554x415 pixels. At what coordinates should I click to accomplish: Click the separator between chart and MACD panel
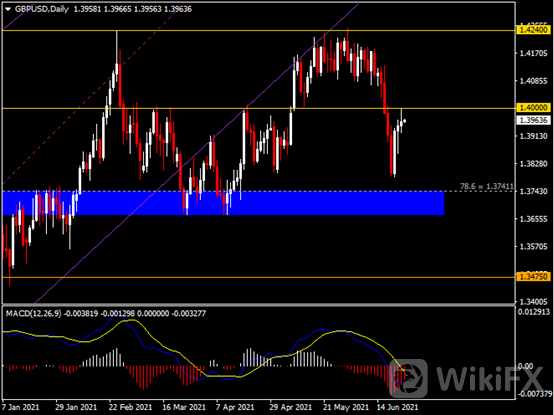click(x=259, y=304)
